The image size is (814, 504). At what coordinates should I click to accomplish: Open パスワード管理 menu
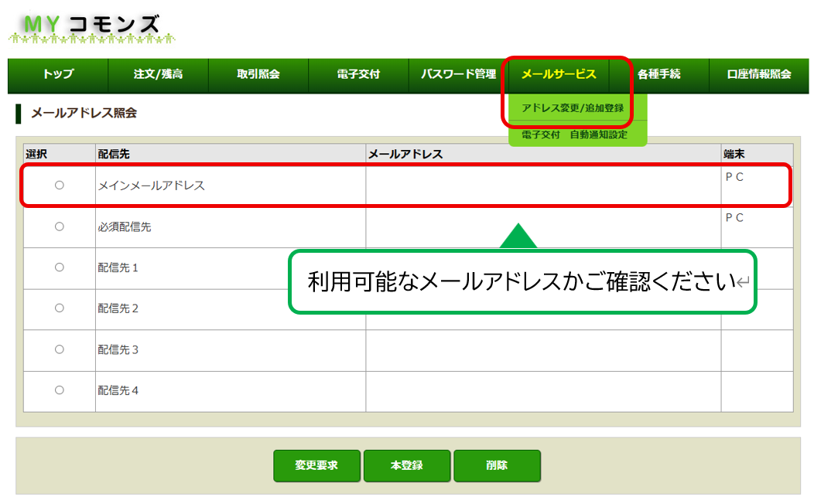click(458, 75)
